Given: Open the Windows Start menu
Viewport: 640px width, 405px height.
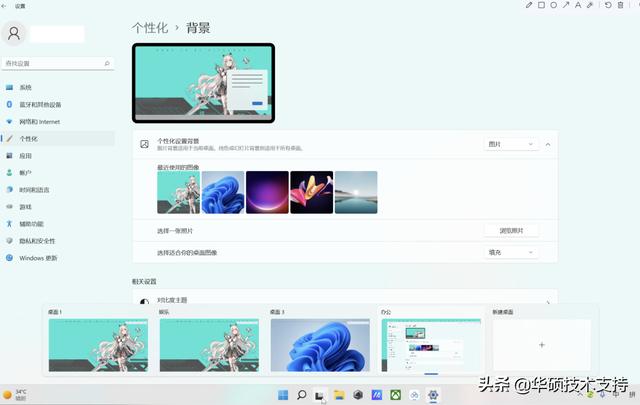Looking at the screenshot, I should 283,395.
